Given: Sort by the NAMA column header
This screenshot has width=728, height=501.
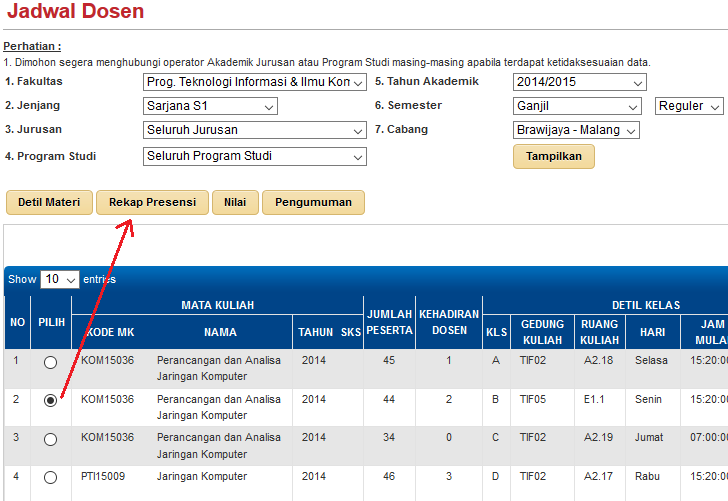Looking at the screenshot, I should pyautogui.click(x=221, y=332).
